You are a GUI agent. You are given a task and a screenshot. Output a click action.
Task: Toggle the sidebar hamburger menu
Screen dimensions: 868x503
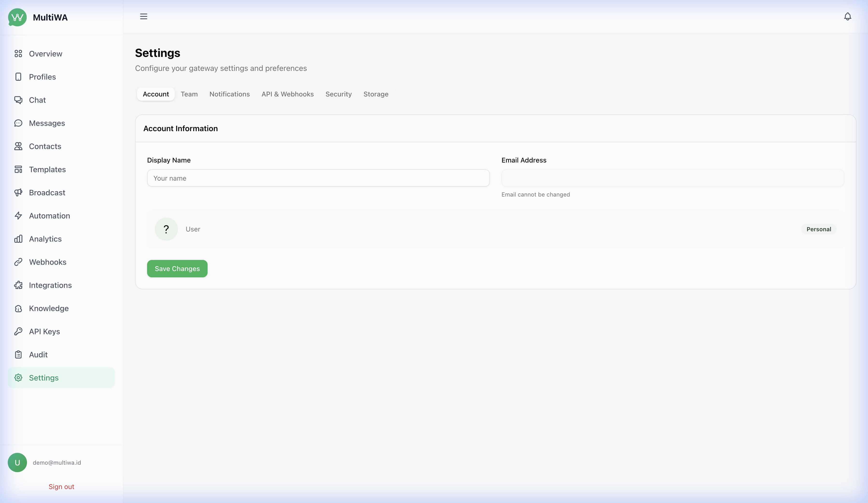coord(144,16)
